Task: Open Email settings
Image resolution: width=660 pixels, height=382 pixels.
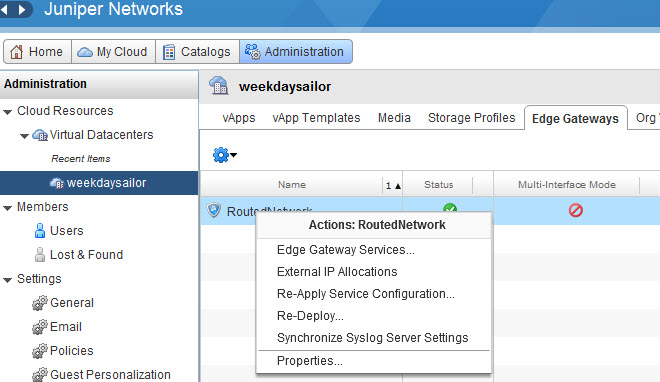Action: (66, 326)
